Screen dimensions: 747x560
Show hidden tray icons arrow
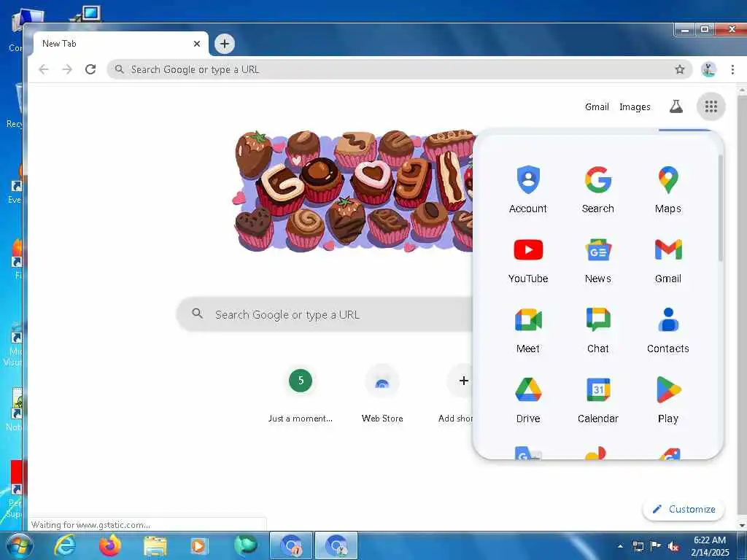tap(620, 547)
